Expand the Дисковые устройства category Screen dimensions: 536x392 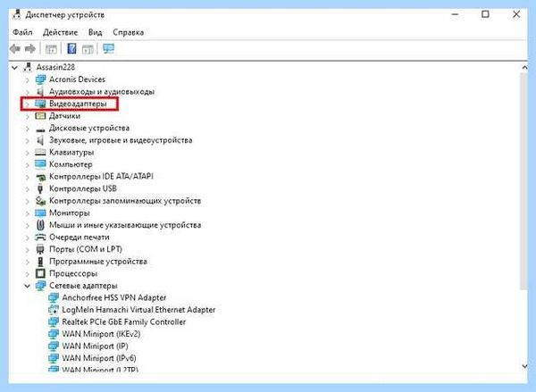point(28,129)
